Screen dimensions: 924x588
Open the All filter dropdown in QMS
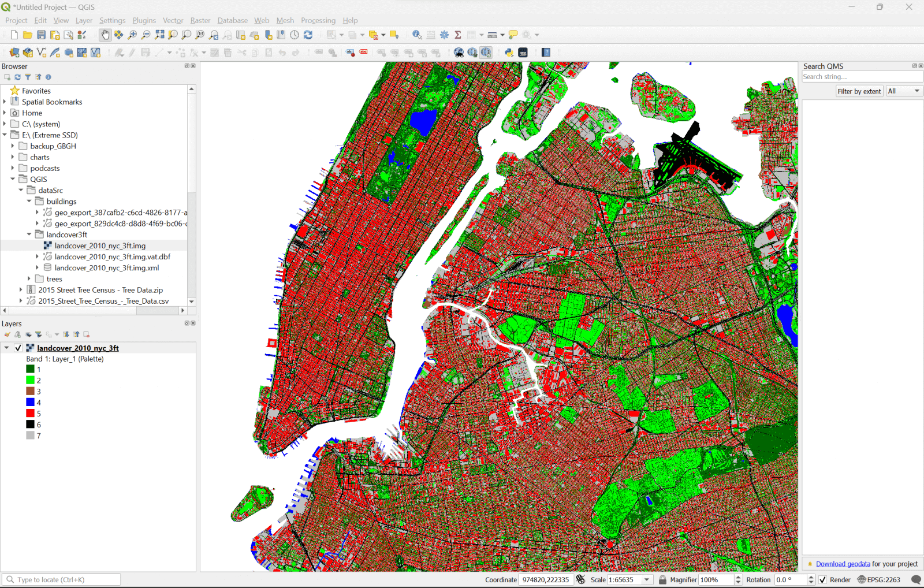click(904, 91)
